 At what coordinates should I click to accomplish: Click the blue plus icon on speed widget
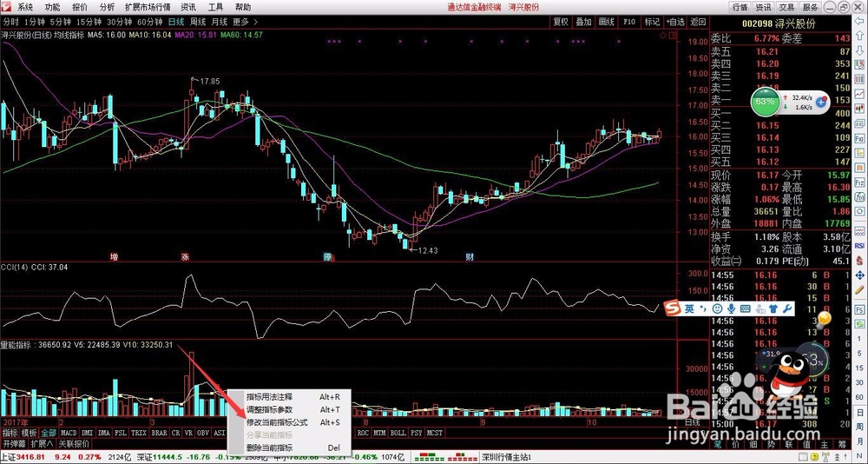coord(821,102)
